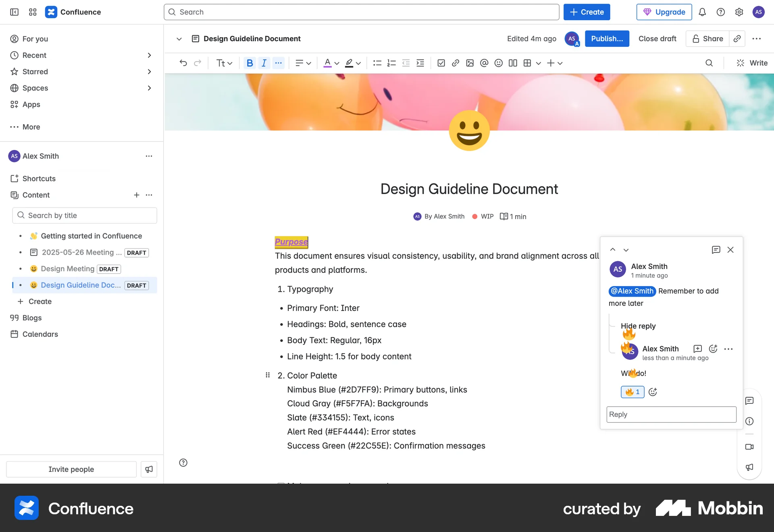Viewport: 774px width, 532px height.
Task: Open find in page search icon
Action: 709,63
